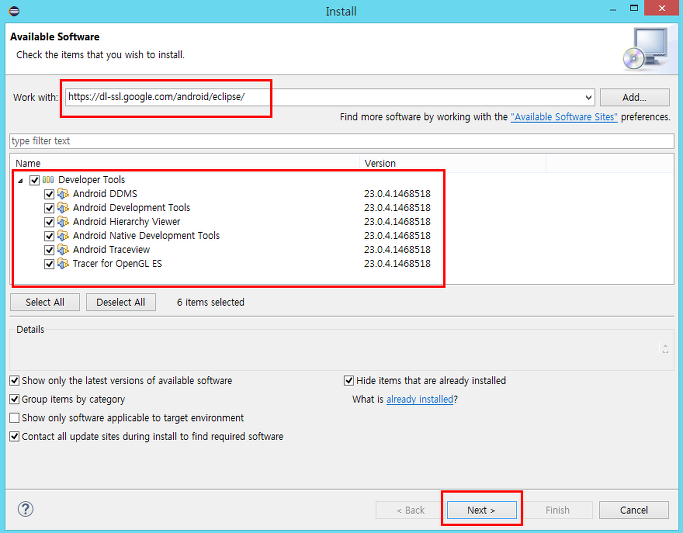Uncheck the Tracer for OpenGL ES checkbox
This screenshot has height=533, width=683.
pyautogui.click(x=49, y=263)
